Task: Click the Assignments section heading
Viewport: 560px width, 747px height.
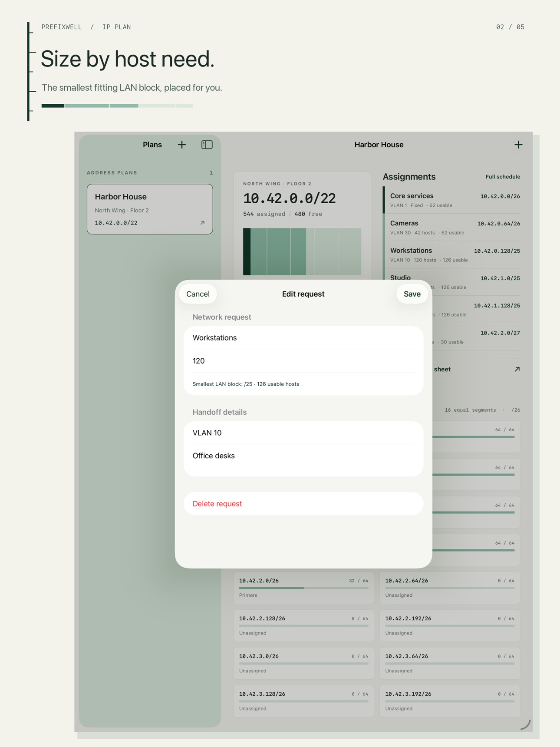Action: tap(409, 177)
